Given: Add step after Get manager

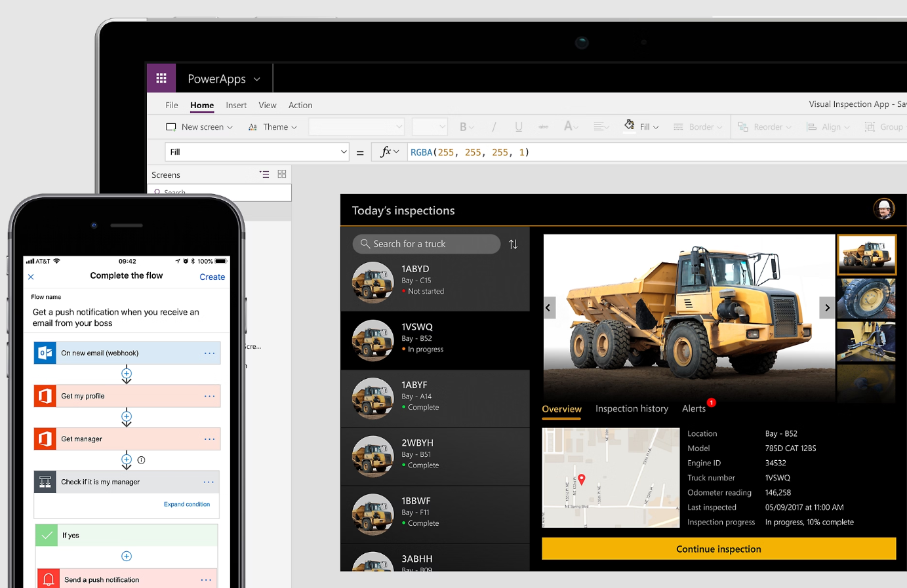Looking at the screenshot, I should pyautogui.click(x=127, y=460).
